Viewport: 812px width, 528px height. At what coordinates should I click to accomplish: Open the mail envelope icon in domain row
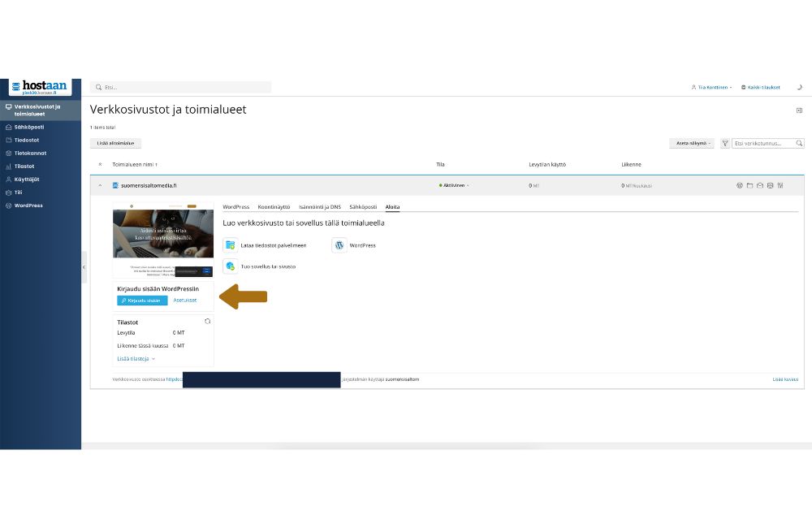759,185
